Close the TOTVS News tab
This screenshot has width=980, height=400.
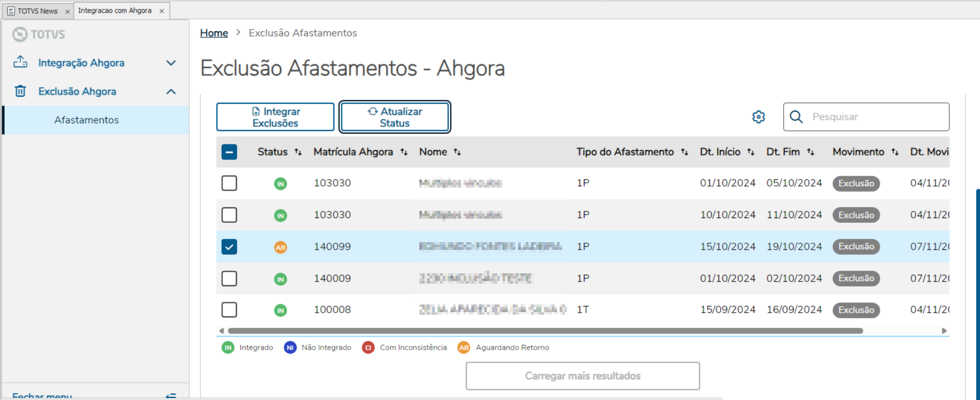point(68,11)
